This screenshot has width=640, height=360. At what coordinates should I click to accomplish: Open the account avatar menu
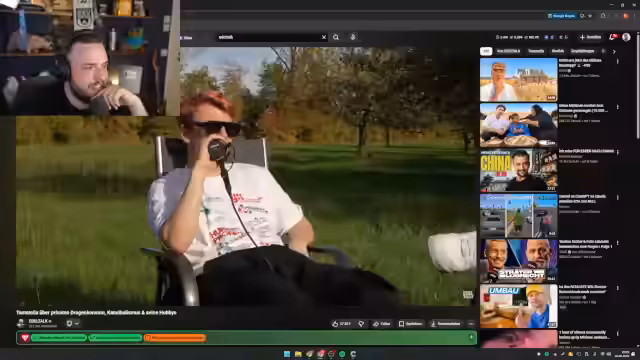coord(627,37)
